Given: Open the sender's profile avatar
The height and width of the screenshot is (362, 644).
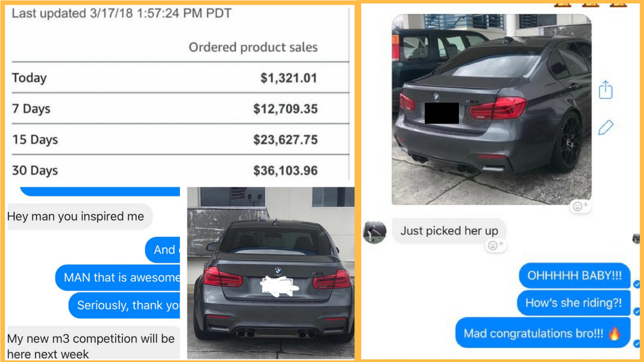Looking at the screenshot, I should click(375, 232).
